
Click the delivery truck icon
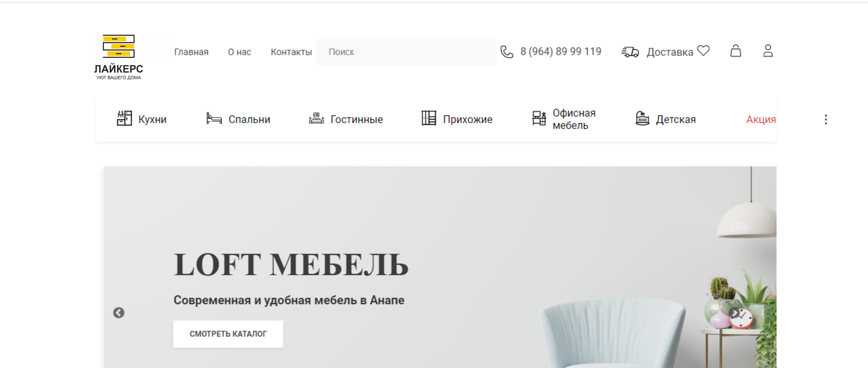point(630,52)
